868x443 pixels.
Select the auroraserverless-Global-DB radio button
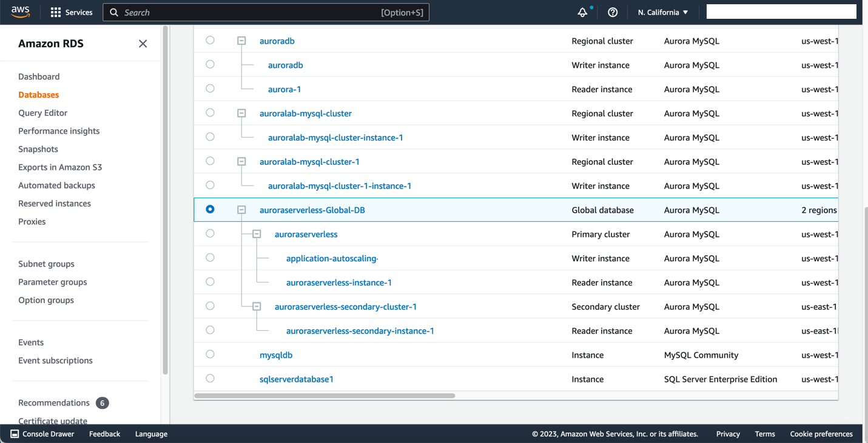click(x=210, y=209)
